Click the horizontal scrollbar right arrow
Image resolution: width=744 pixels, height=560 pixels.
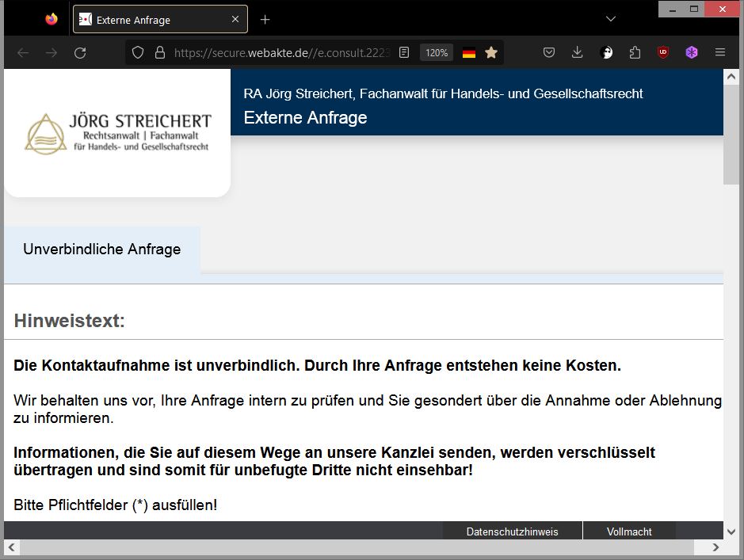[715, 547]
